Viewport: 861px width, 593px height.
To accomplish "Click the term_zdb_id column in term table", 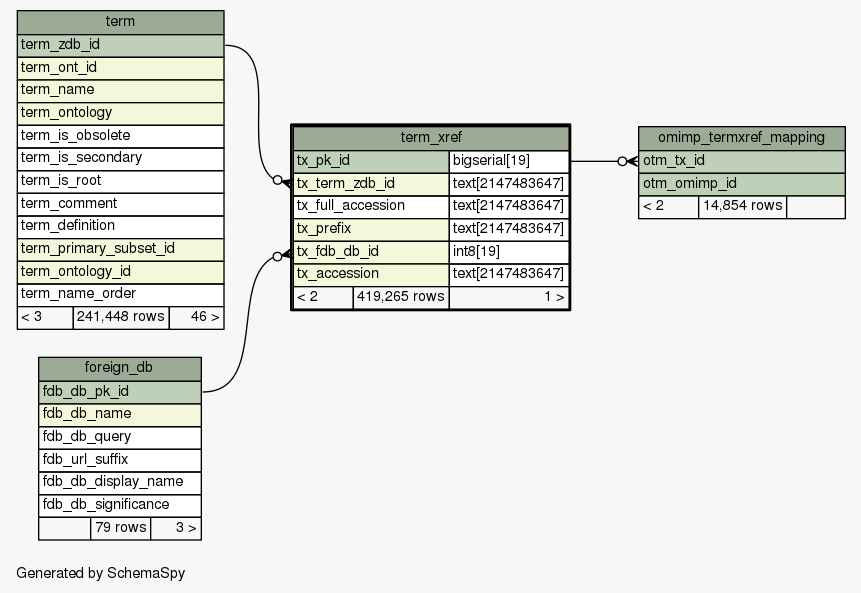I will pyautogui.click(x=120, y=45).
